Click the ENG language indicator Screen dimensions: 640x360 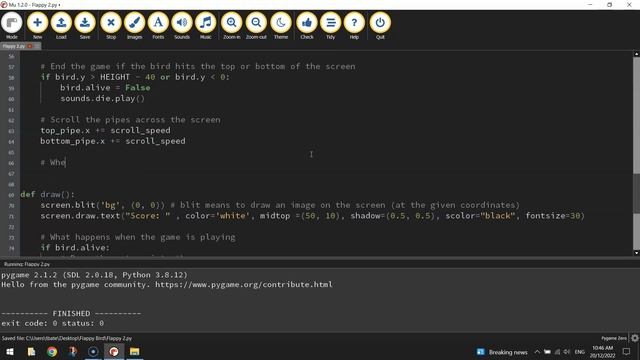point(580,352)
